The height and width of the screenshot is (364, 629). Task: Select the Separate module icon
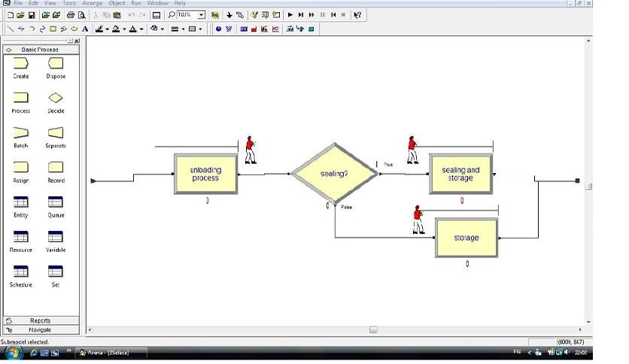click(x=56, y=133)
